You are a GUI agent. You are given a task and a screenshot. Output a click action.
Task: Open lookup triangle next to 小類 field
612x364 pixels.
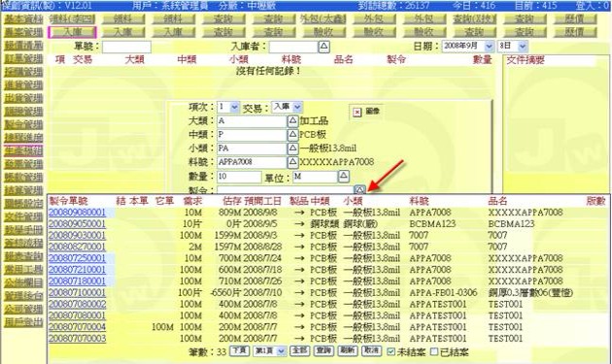292,149
